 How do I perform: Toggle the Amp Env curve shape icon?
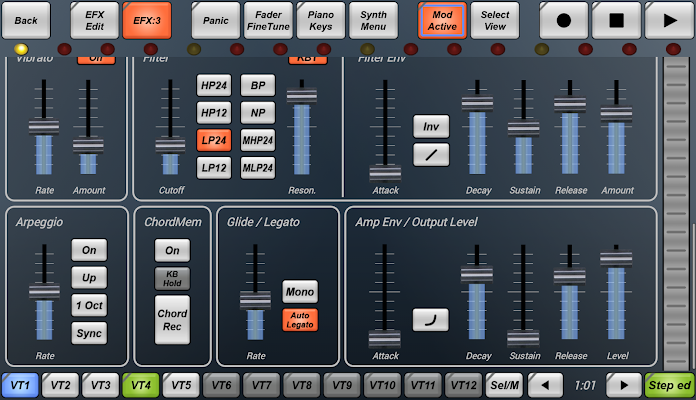[x=431, y=320]
